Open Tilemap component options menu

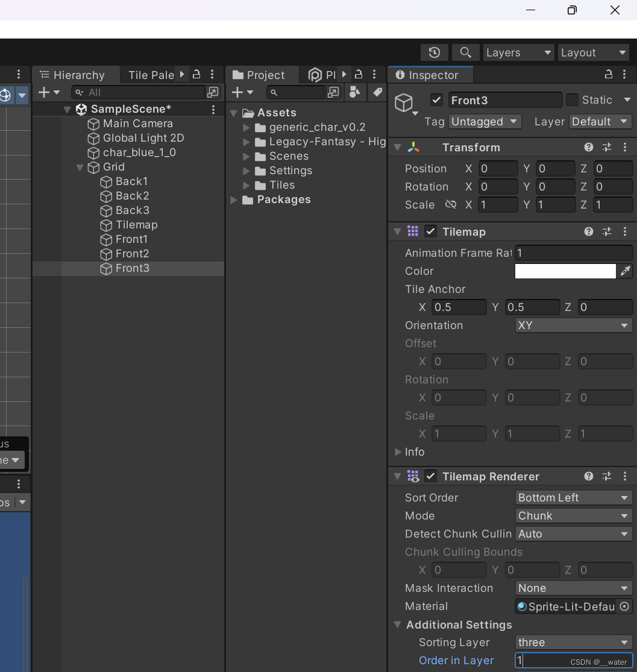point(625,232)
